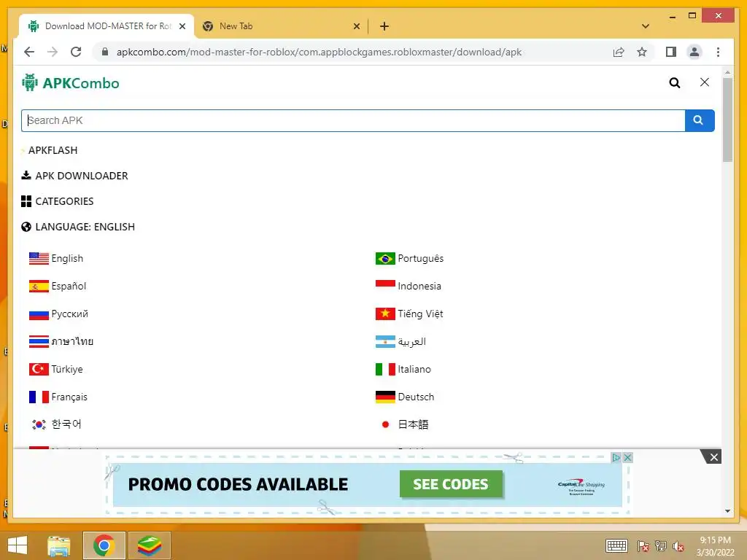Click the SEE CODES ad button
747x560 pixels.
(x=451, y=484)
